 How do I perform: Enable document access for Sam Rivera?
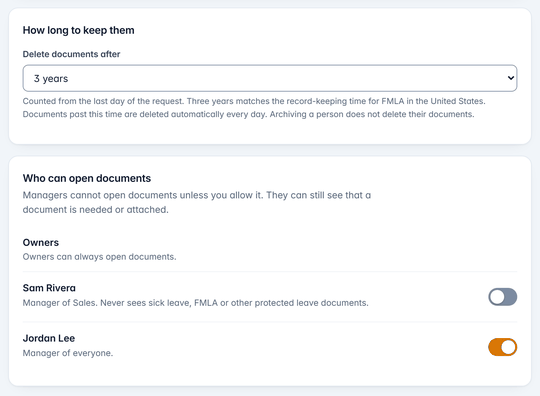click(502, 296)
